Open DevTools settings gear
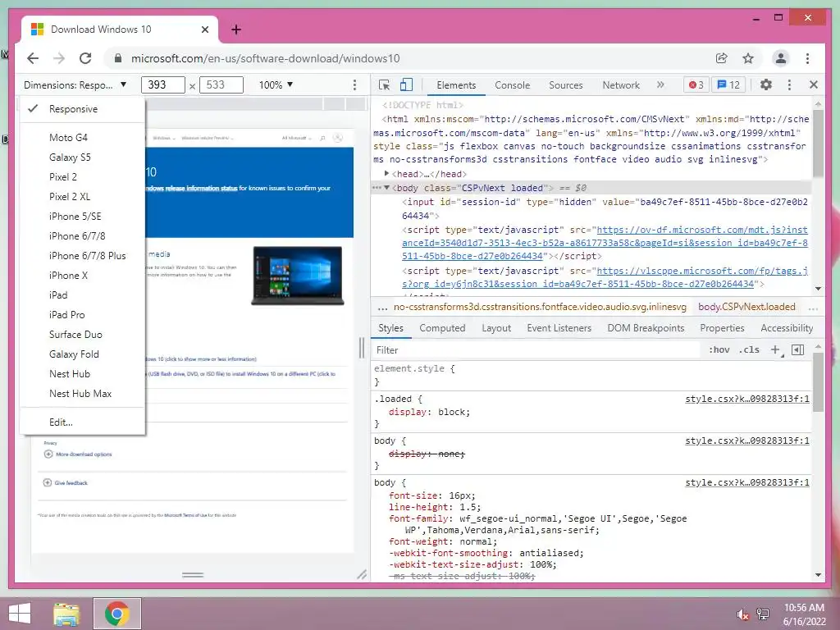The image size is (840, 630). click(766, 84)
